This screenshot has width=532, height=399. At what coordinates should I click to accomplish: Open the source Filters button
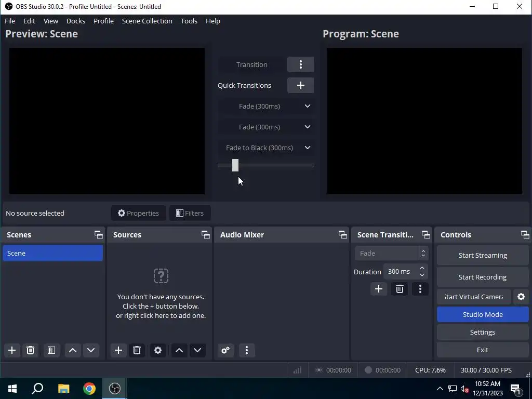[190, 213]
